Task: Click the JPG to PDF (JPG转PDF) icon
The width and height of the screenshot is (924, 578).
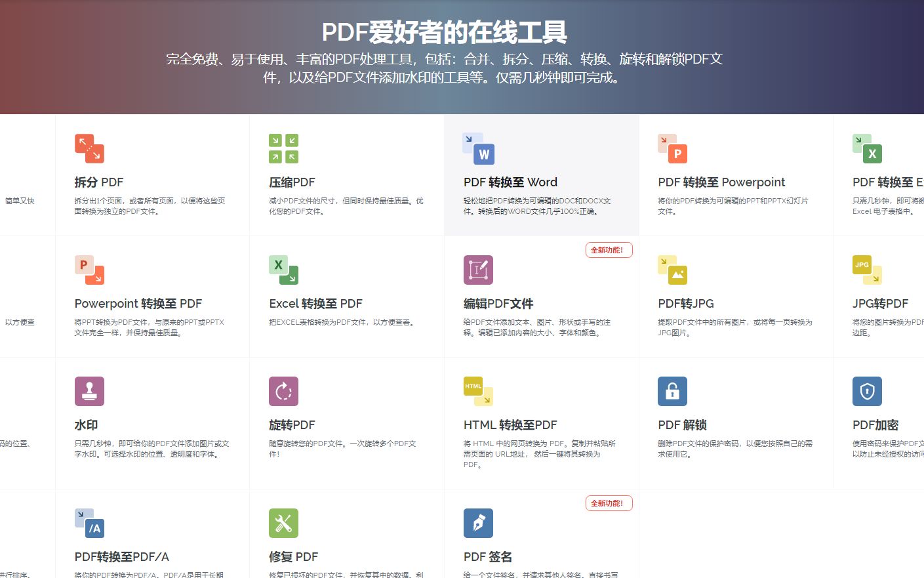Action: [x=867, y=270]
